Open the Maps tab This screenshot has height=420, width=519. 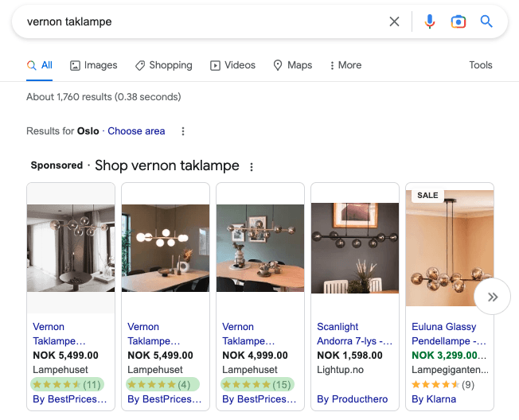click(x=293, y=65)
